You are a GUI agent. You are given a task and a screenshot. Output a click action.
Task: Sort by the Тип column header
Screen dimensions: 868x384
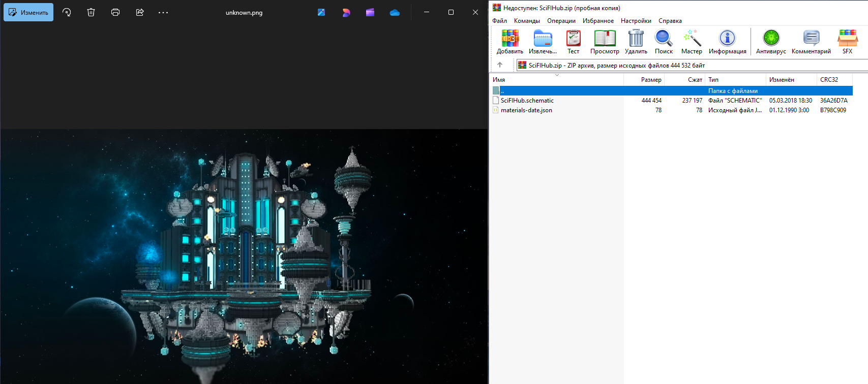coord(736,80)
